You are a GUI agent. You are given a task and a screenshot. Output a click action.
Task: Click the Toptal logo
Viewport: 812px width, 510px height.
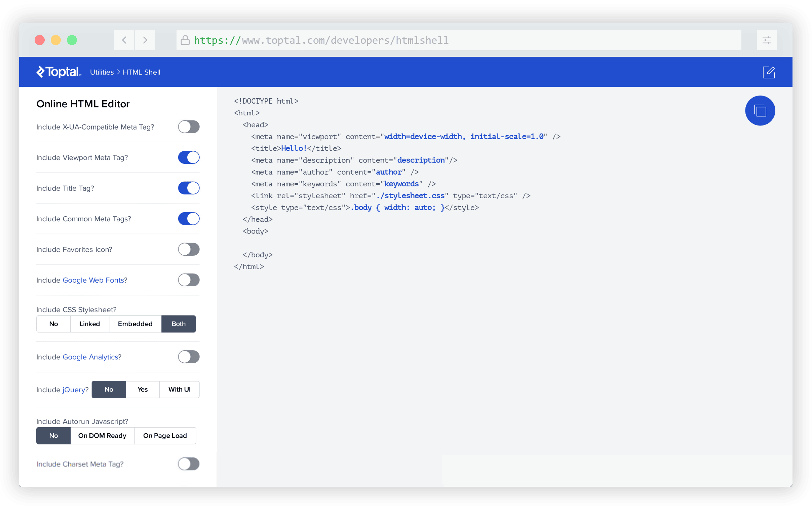point(59,72)
